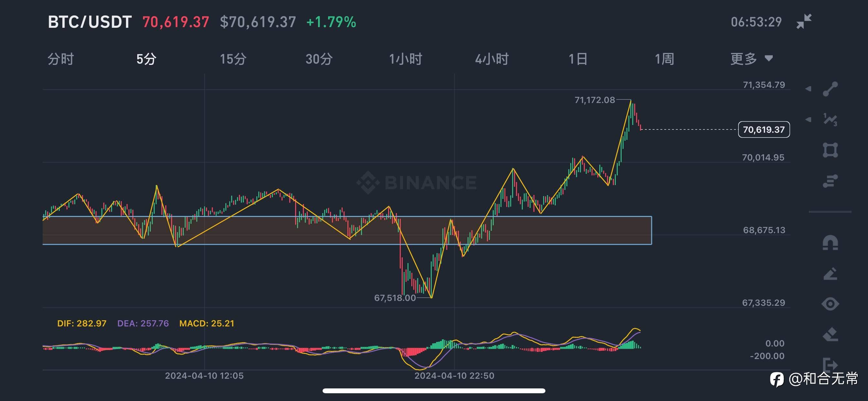Image resolution: width=868 pixels, height=401 pixels.
Task: Click the 70,619.37 current price label on the axis
Action: click(764, 130)
